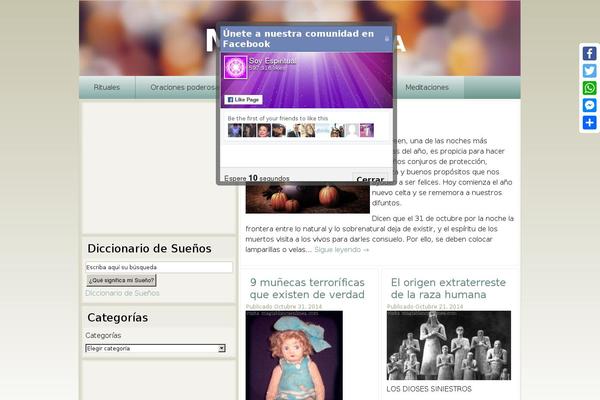The image size is (600, 400).
Task: Click the pumpkins article image
Action: 308,199
